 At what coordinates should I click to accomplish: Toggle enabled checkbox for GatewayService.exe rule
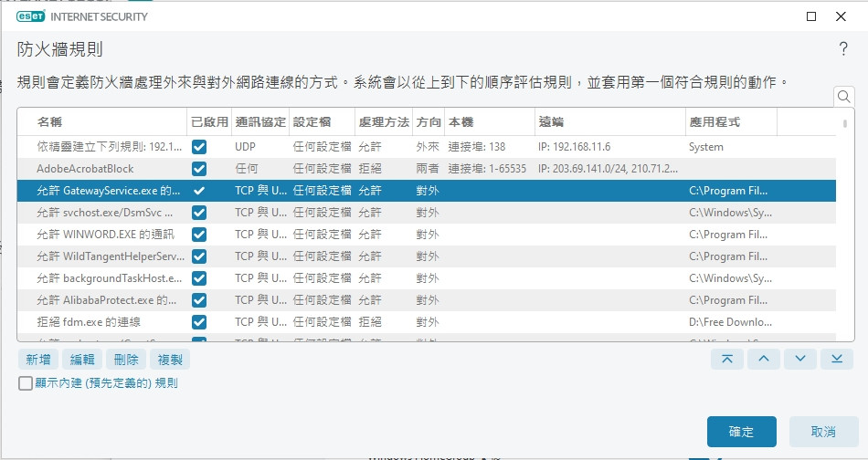pyautogui.click(x=199, y=191)
